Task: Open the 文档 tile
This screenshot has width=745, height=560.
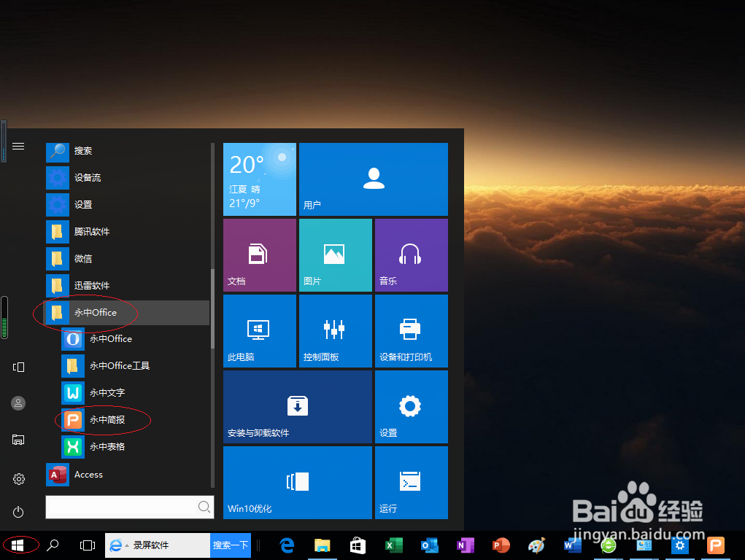Action: pos(260,255)
